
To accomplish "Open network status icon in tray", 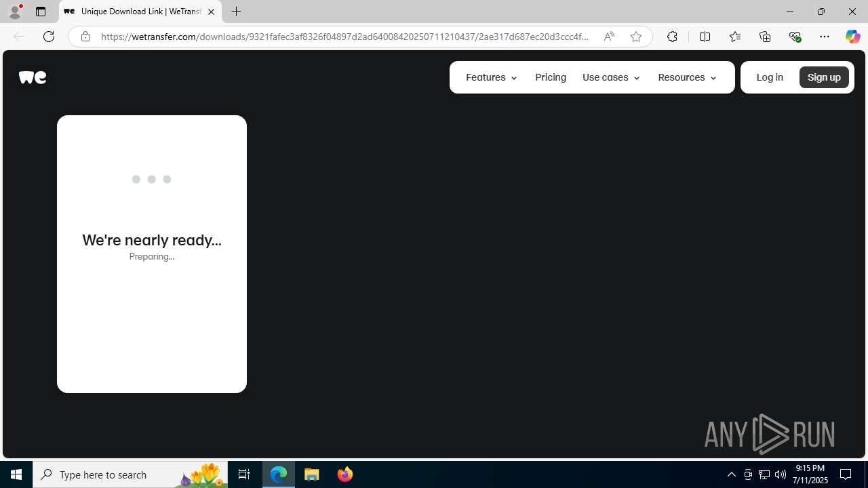I will click(x=764, y=474).
